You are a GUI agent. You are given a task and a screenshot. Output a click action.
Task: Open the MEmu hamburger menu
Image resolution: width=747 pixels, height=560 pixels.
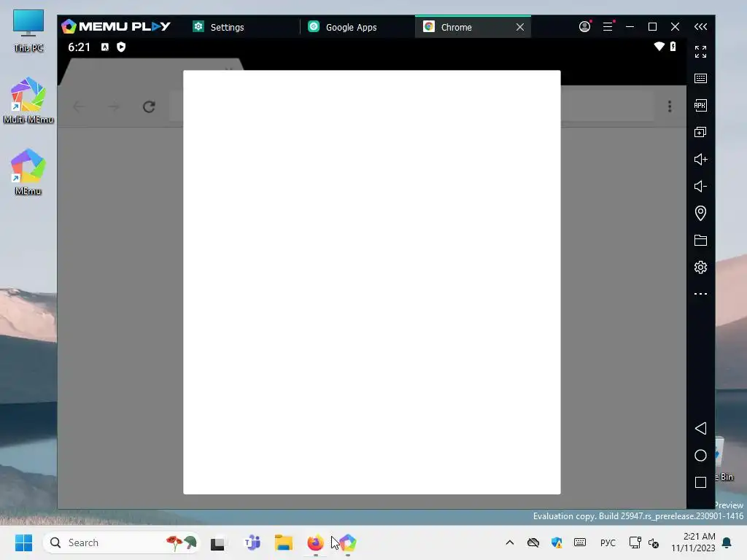click(x=608, y=27)
